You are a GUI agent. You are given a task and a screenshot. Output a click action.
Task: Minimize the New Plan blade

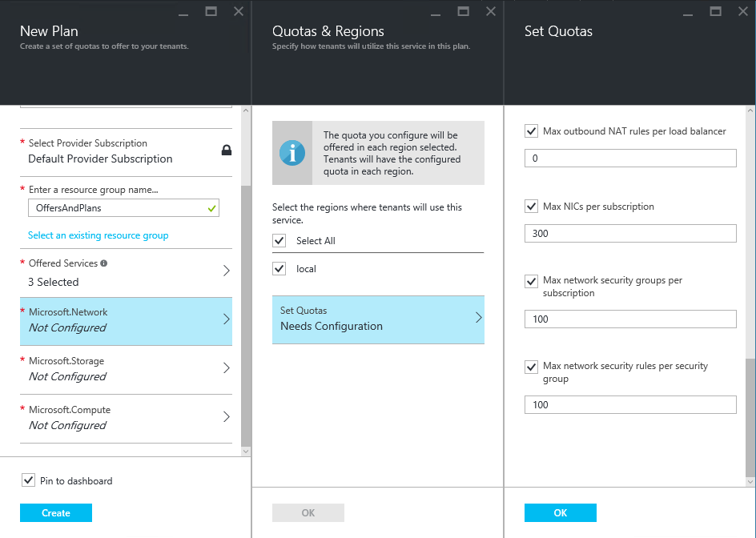point(183,14)
